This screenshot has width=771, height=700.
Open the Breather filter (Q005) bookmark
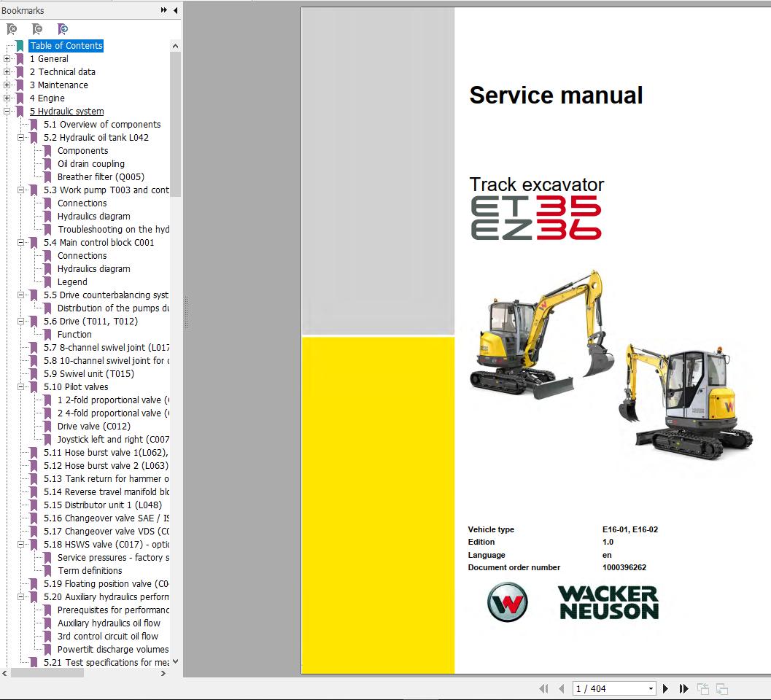coord(101,177)
